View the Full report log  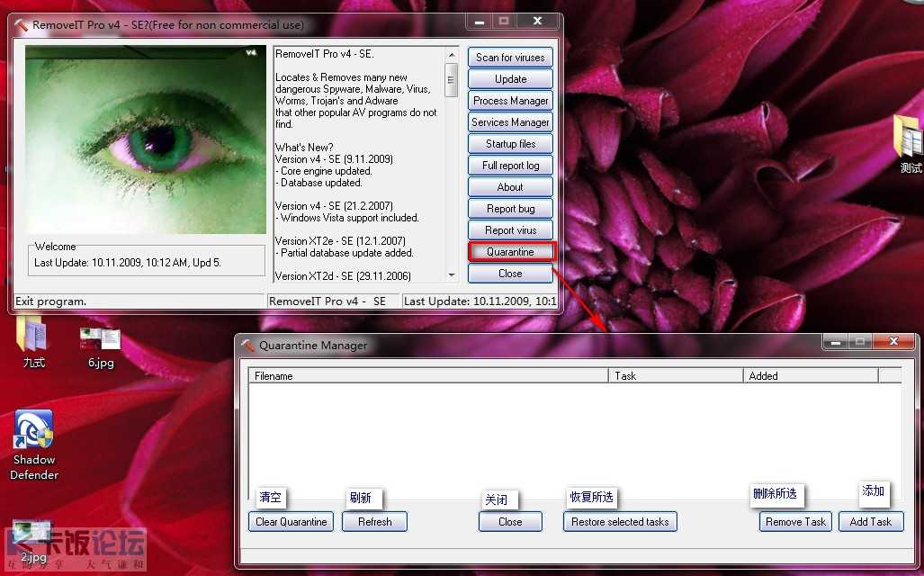click(510, 166)
